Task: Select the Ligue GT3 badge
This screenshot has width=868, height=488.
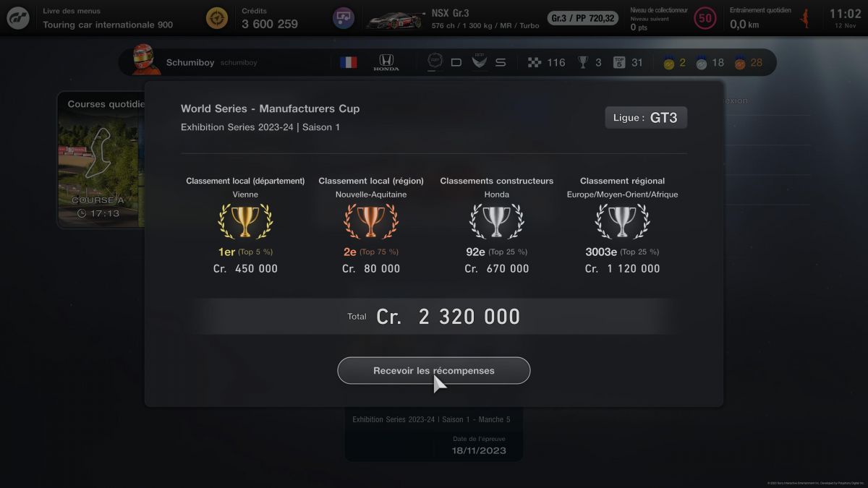Action: click(646, 117)
